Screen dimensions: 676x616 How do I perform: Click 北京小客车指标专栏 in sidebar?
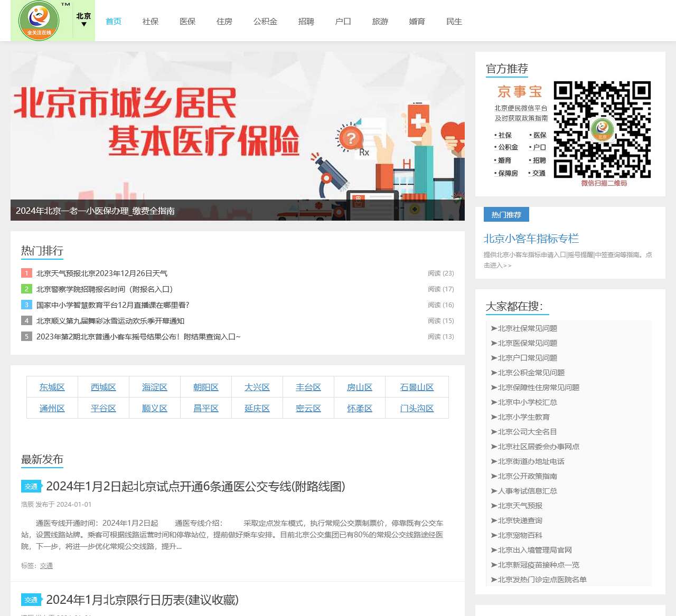coord(530,239)
